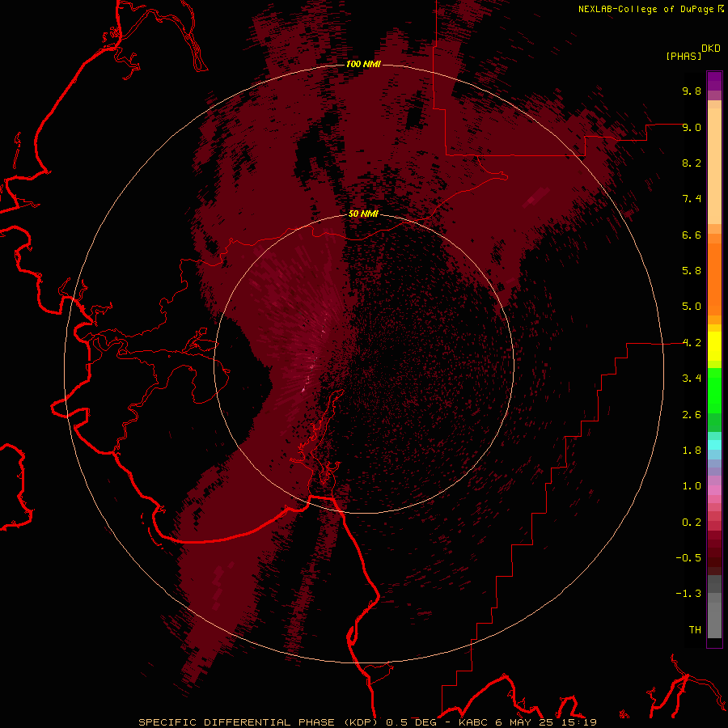Click the 6 MAY 25 15:19 timestamp
This screenshot has height=728, width=728.
coord(546,722)
